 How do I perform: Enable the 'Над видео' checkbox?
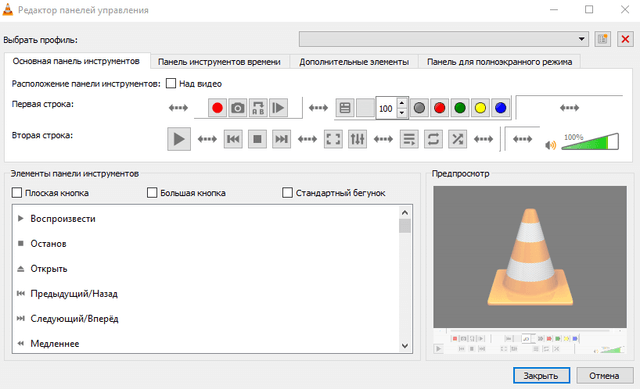coord(171,84)
